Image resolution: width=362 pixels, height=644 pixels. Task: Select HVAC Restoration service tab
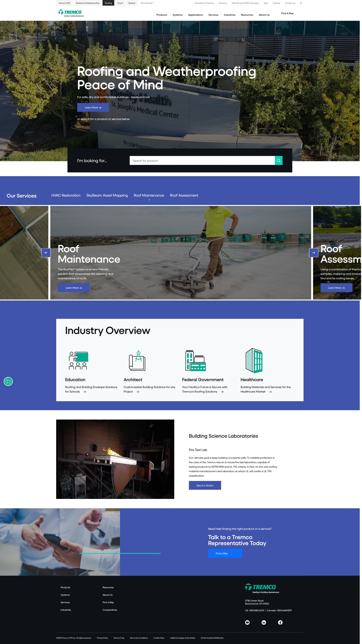coord(66,195)
